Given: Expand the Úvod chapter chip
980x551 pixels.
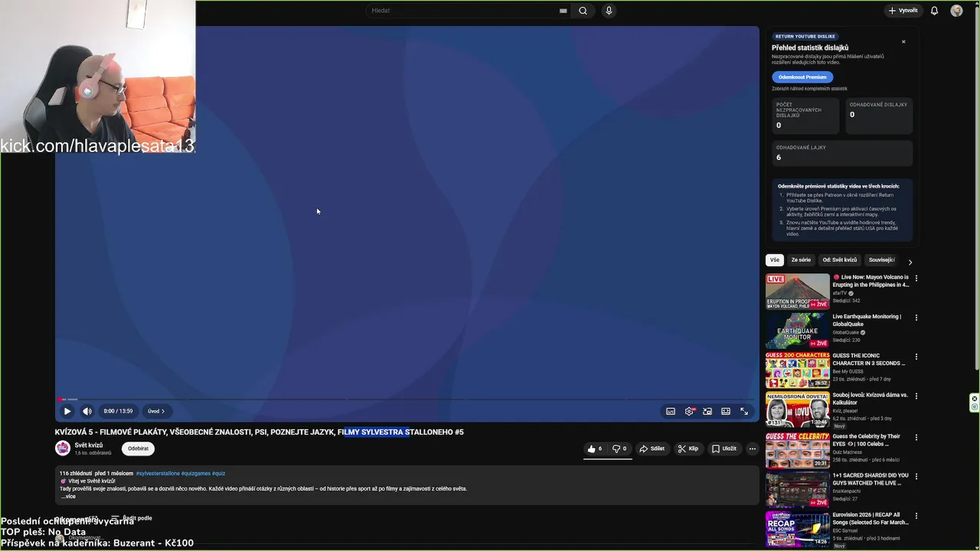Looking at the screenshot, I should point(156,411).
